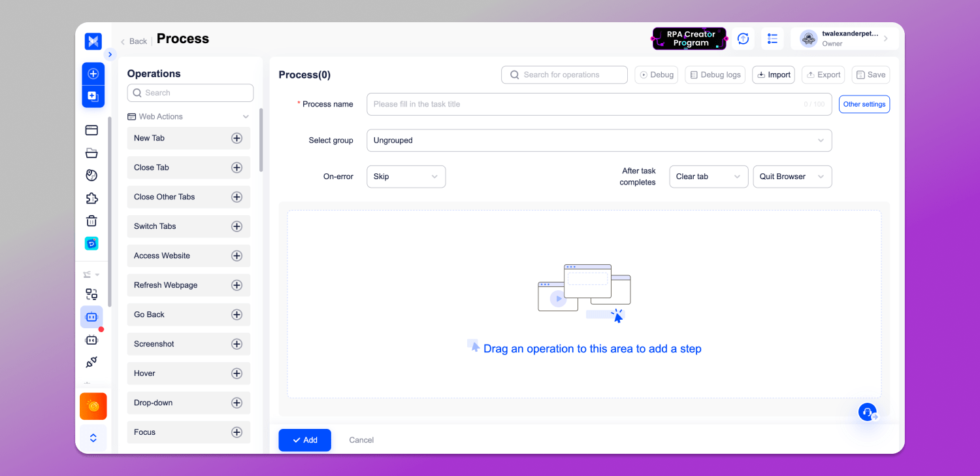Screen dimensions: 980x476
Task: Click the app logo in the sidebar
Action: tap(93, 41)
